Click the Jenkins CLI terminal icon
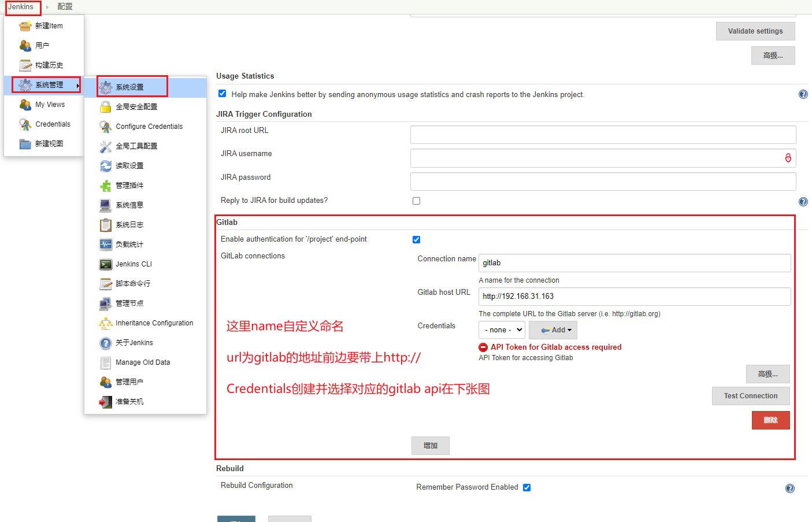The height and width of the screenshot is (522, 812). coord(105,264)
